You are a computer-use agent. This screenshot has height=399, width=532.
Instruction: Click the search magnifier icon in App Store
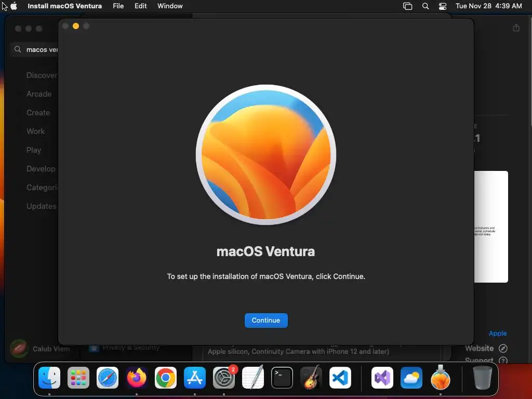click(x=18, y=49)
